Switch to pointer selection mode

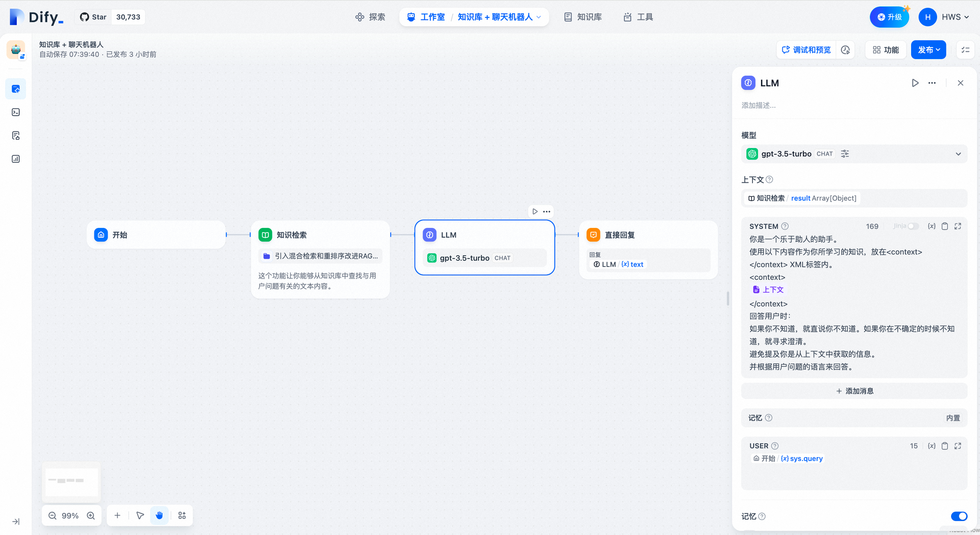click(x=140, y=515)
